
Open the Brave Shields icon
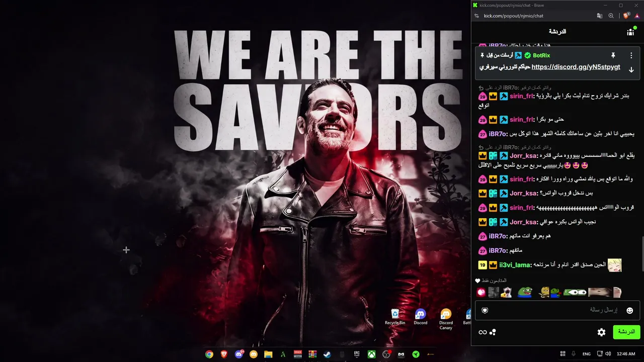[626, 16]
